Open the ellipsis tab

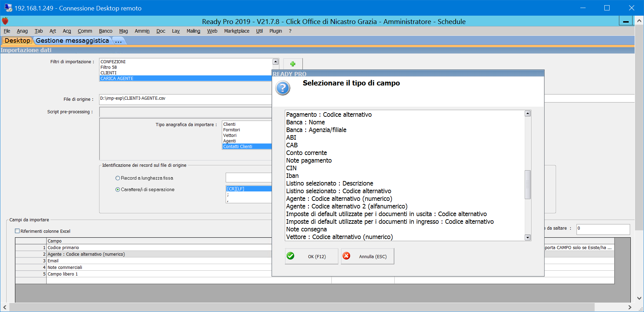coord(119,41)
